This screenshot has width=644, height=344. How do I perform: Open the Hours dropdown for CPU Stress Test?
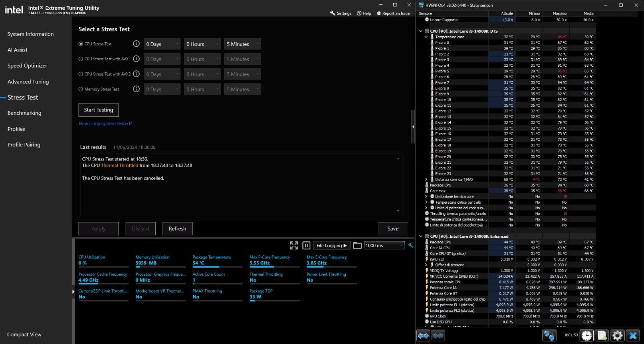coord(202,44)
